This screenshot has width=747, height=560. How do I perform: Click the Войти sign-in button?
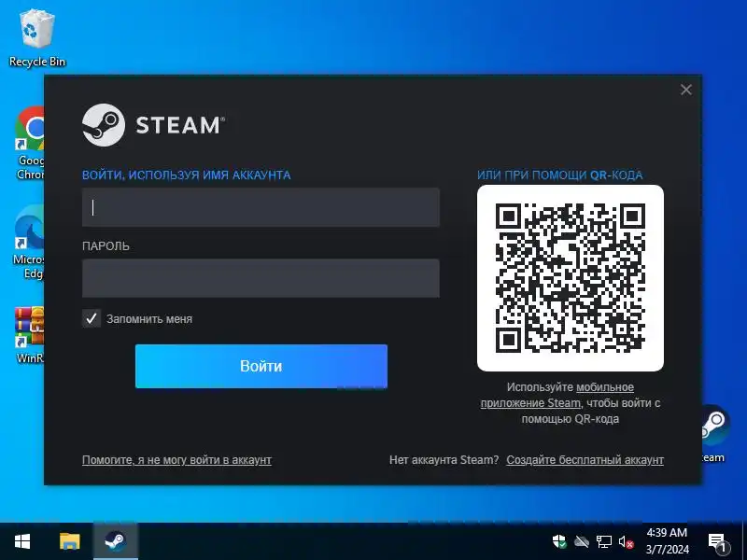pos(261,366)
